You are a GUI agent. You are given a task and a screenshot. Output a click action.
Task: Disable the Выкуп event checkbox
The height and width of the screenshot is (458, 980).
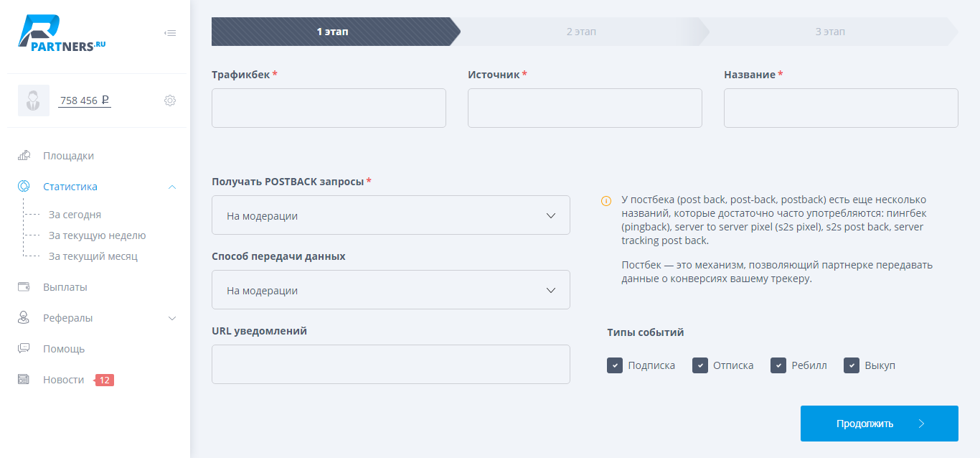pyautogui.click(x=851, y=365)
